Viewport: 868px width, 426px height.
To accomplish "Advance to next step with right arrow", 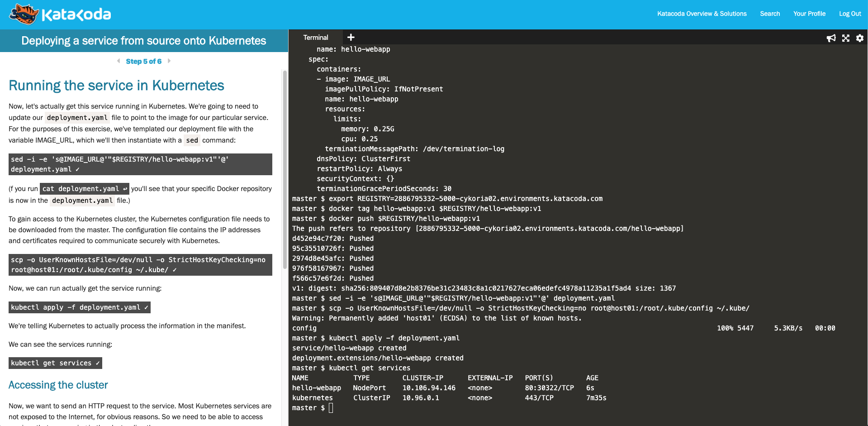I will (x=169, y=61).
